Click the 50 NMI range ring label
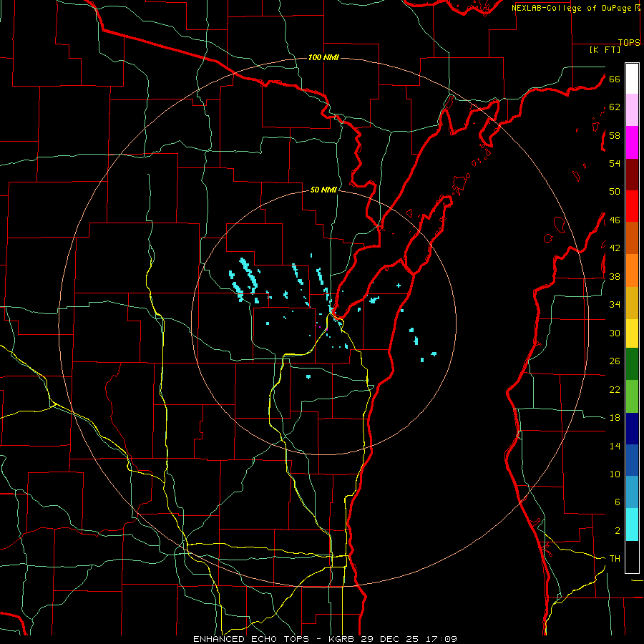The width and height of the screenshot is (644, 644). tap(323, 190)
